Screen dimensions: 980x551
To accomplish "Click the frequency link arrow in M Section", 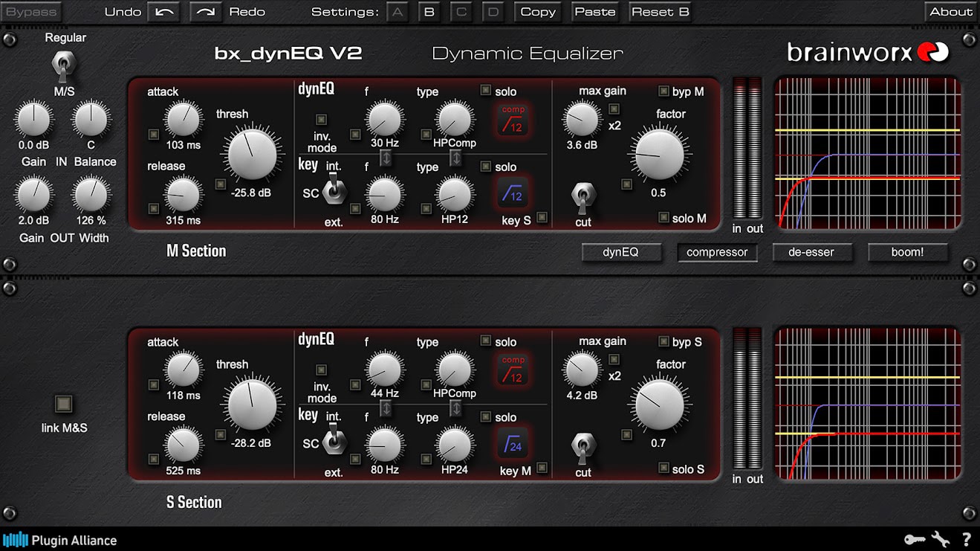I will tap(386, 158).
